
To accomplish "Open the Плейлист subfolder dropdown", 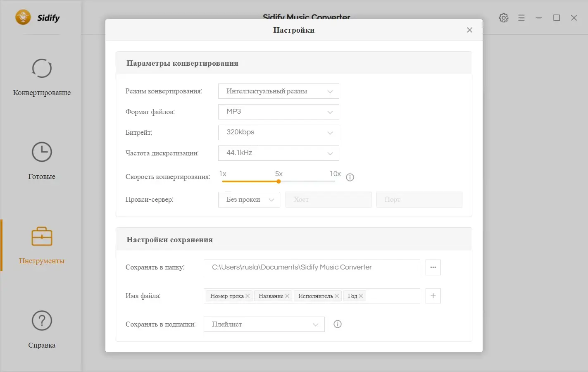I will click(x=264, y=324).
